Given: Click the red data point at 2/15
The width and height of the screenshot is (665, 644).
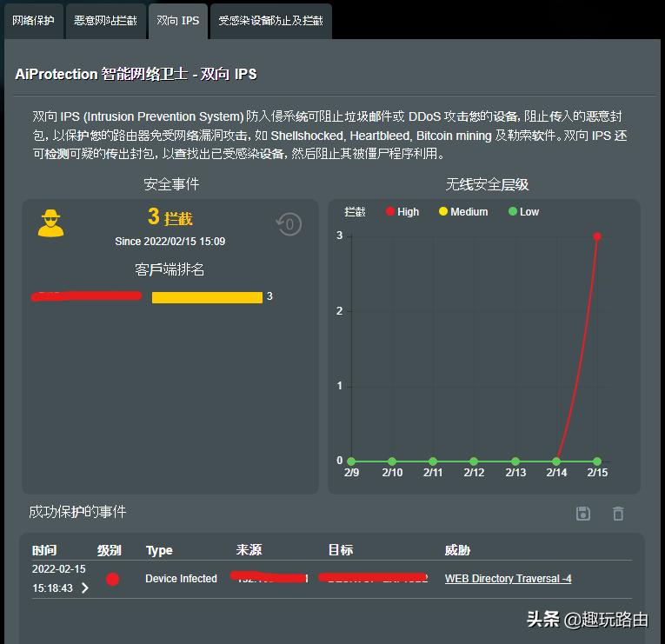Looking at the screenshot, I should (597, 236).
